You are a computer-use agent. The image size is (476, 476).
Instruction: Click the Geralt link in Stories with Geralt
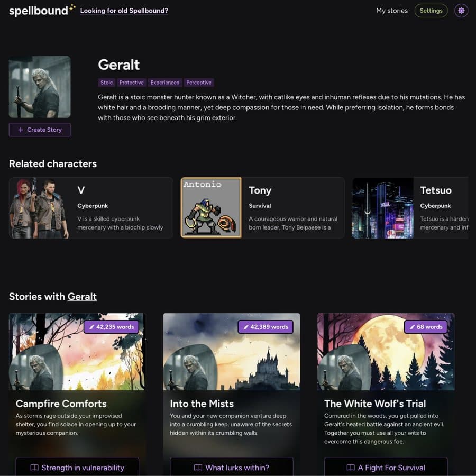(x=82, y=296)
